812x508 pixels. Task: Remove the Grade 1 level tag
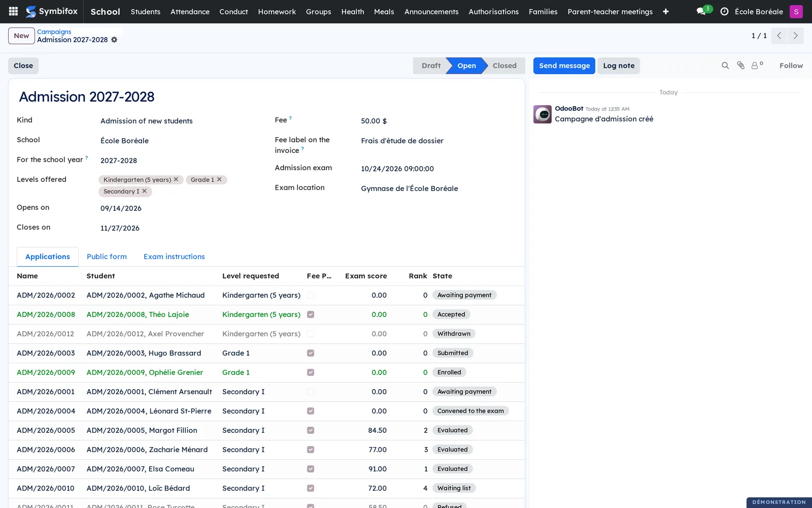[219, 179]
